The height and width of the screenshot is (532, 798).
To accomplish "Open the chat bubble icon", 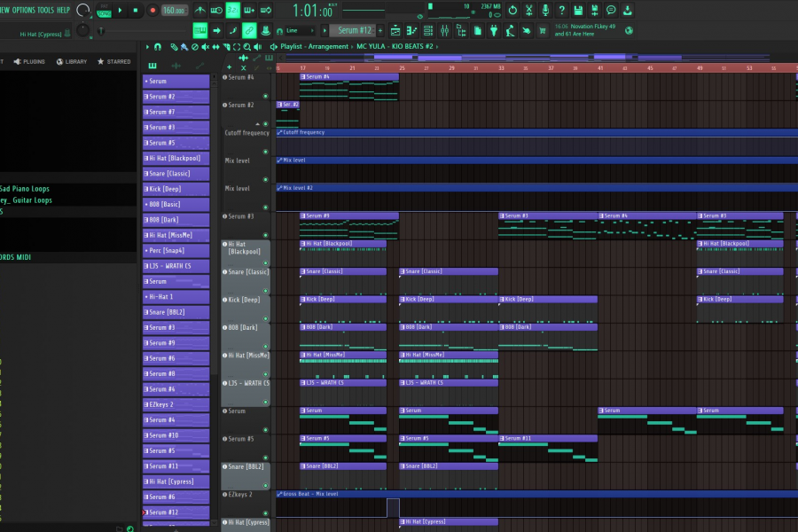I will pyautogui.click(x=611, y=10).
